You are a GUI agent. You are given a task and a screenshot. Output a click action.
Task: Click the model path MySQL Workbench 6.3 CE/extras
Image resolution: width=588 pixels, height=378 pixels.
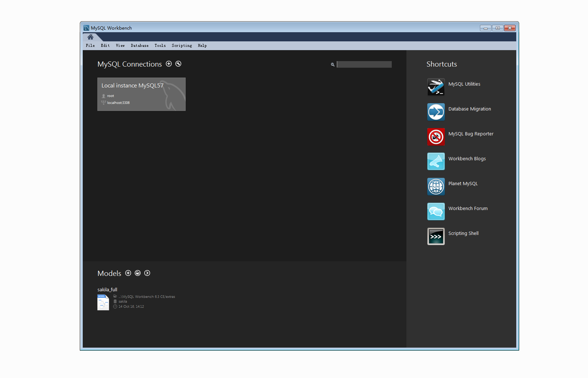point(147,297)
